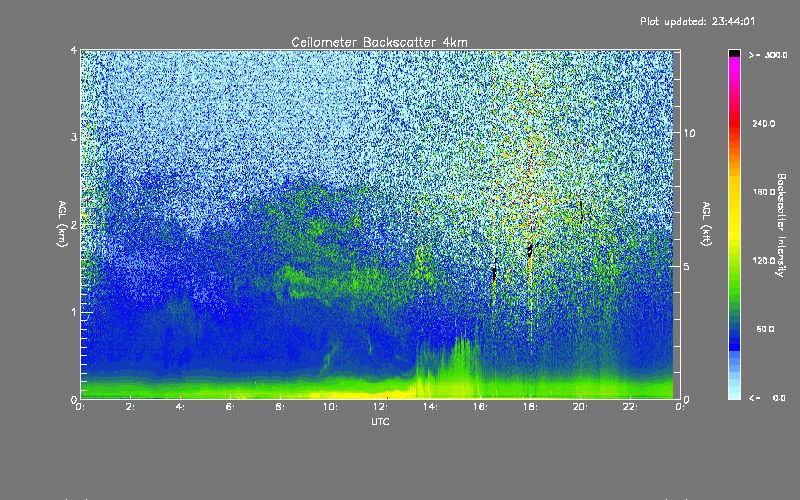Click the "6:" hour tick label
The width and height of the screenshot is (800, 500).
230,407
